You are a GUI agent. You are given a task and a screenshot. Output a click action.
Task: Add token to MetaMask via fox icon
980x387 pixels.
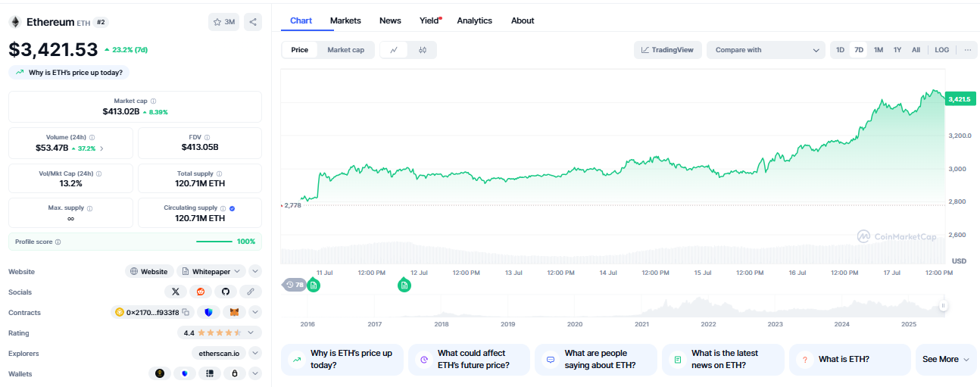234,312
